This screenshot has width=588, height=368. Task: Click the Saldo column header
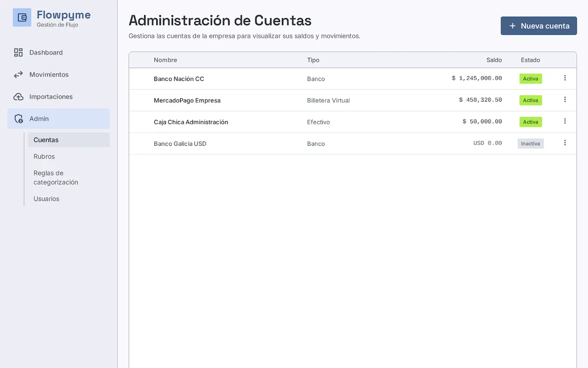[x=494, y=60]
